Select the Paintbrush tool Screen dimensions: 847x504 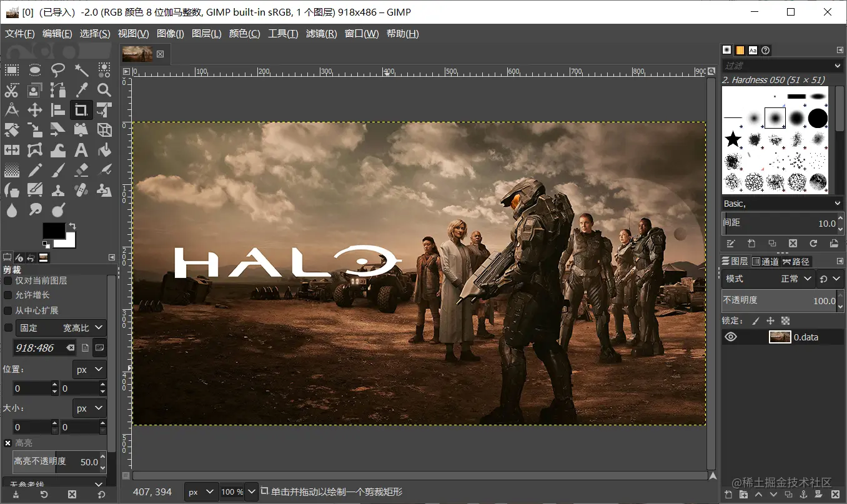point(58,170)
